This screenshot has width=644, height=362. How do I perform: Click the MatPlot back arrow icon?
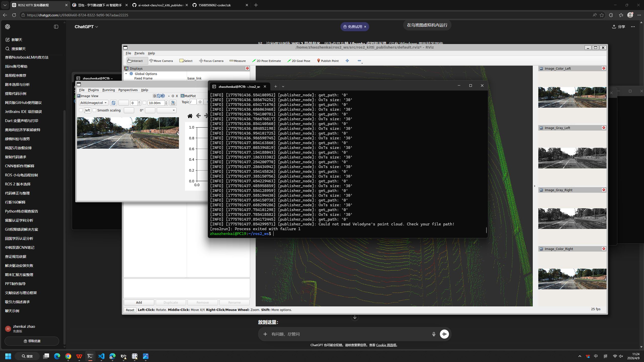pos(198,116)
